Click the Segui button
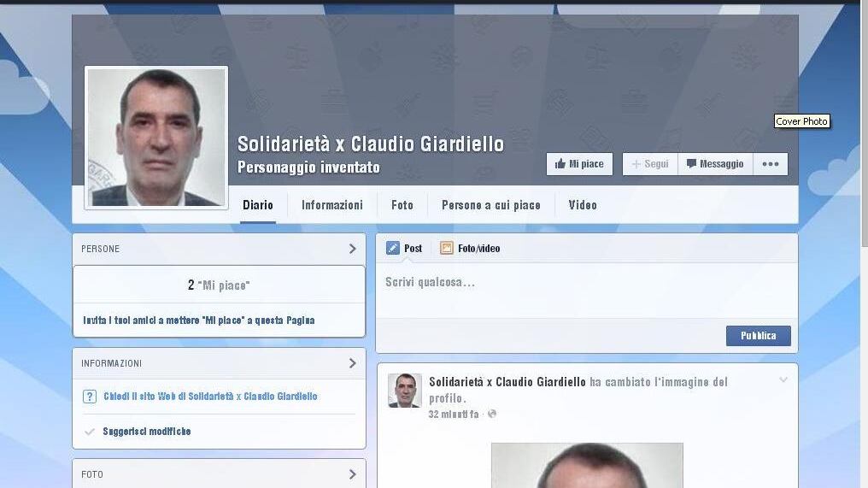 (650, 164)
